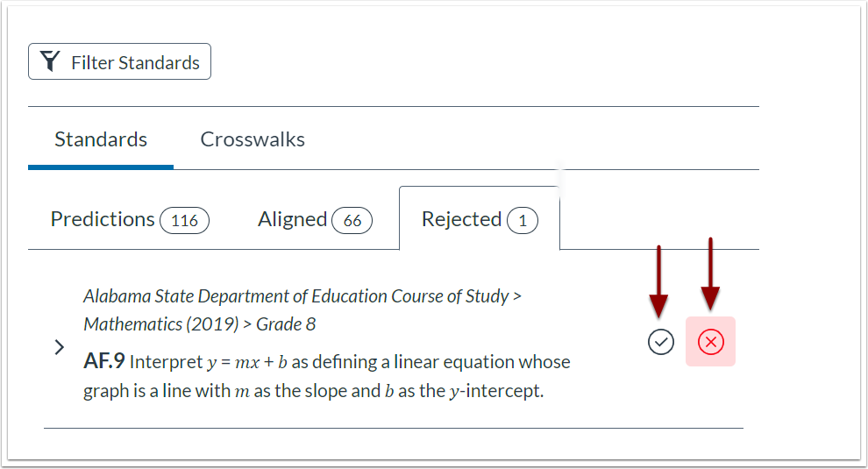This screenshot has width=868, height=469.
Task: Click the Aligned label text
Action: [292, 220]
